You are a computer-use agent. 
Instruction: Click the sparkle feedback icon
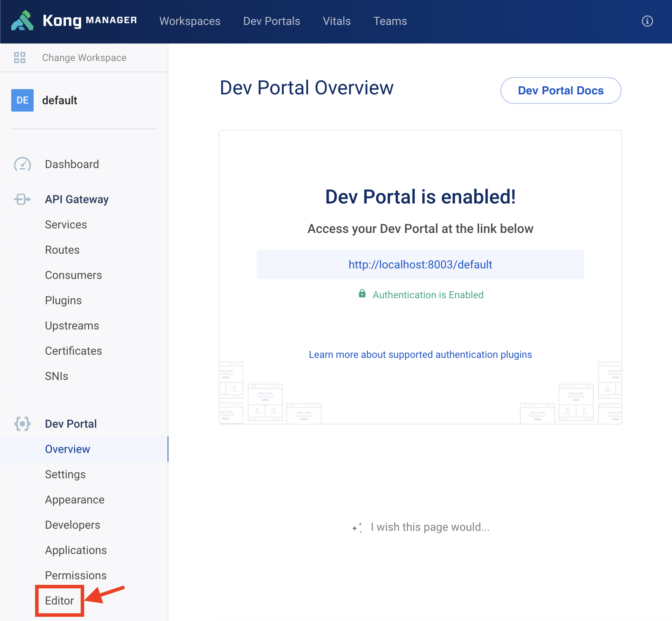(357, 528)
